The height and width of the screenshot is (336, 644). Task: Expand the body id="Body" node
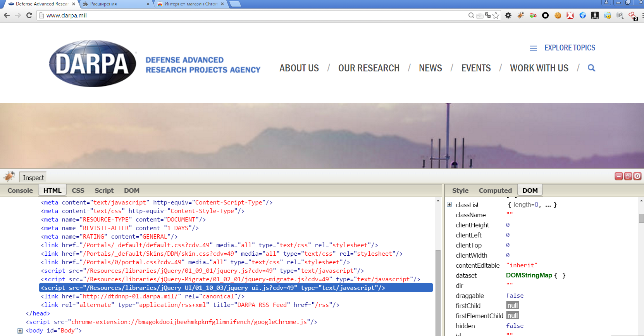20,331
